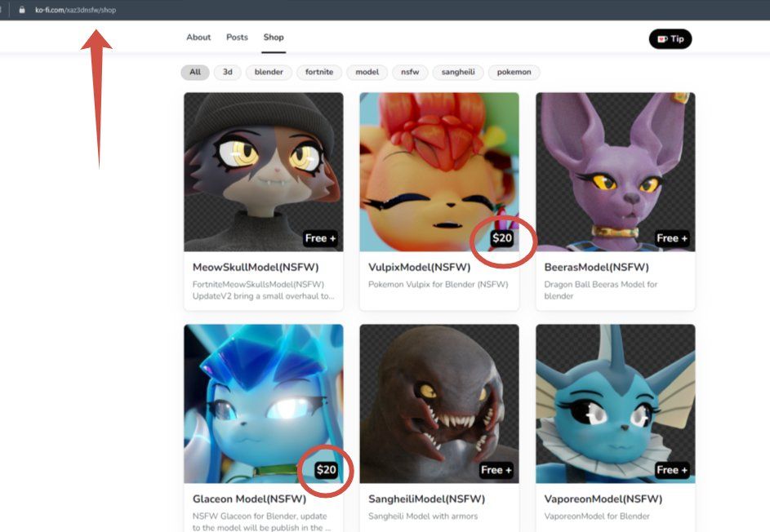
Task: Click Free + badge on VaporeonModel
Action: 672,470
